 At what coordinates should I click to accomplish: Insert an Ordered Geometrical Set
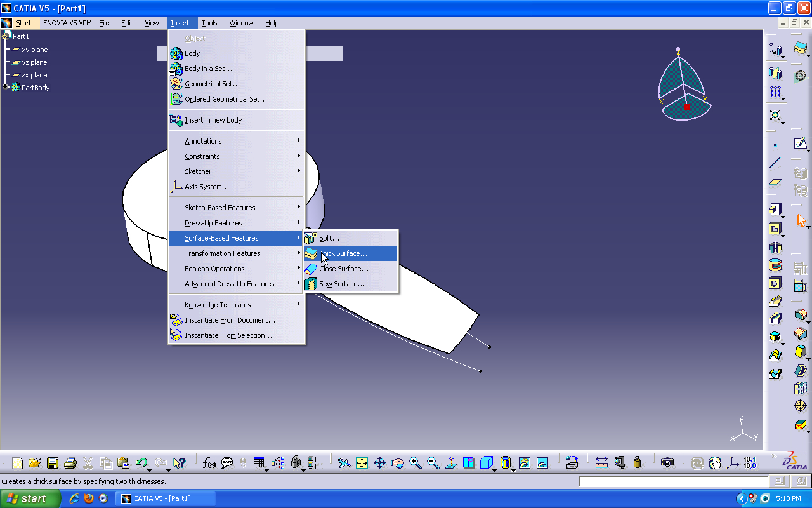pyautogui.click(x=236, y=99)
